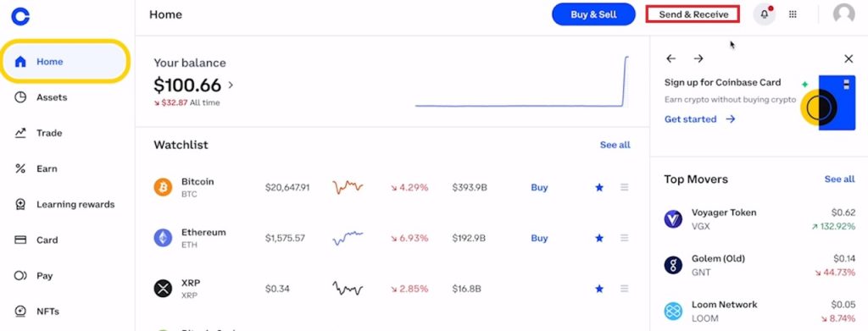
Task: Click the Coinbase logo icon
Action: coord(20,16)
